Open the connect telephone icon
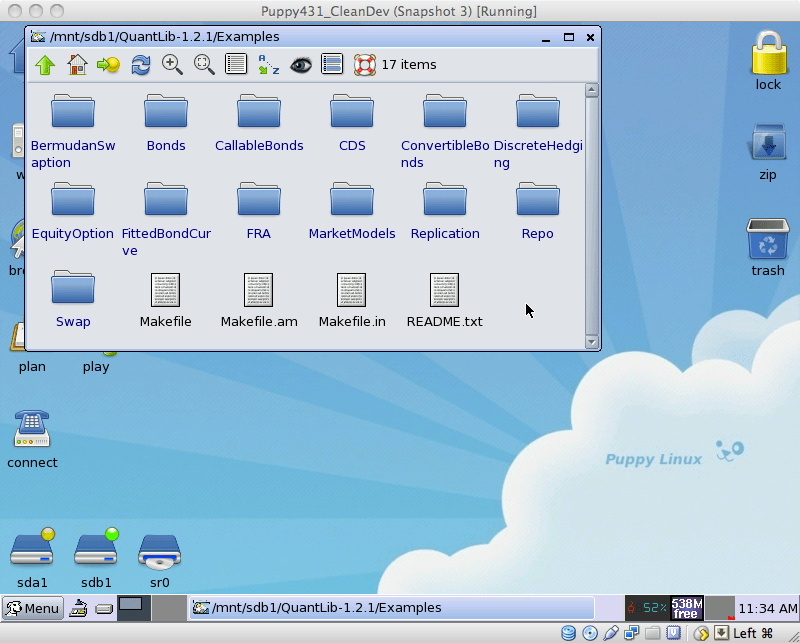 (x=32, y=430)
